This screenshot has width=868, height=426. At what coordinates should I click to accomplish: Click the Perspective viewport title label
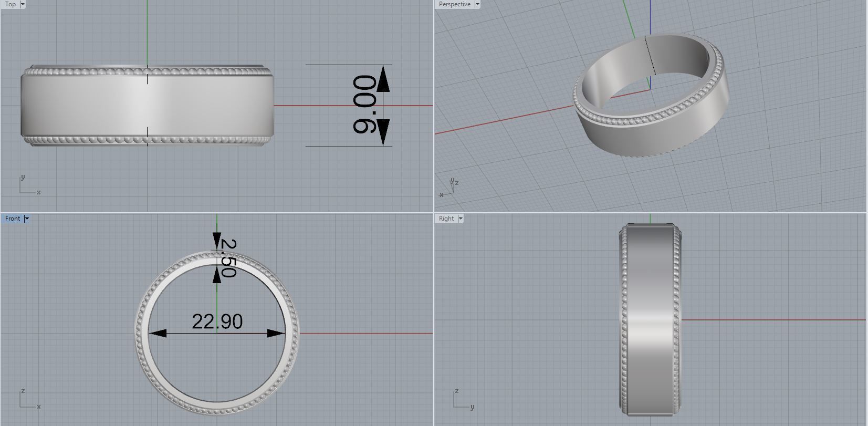click(x=455, y=4)
